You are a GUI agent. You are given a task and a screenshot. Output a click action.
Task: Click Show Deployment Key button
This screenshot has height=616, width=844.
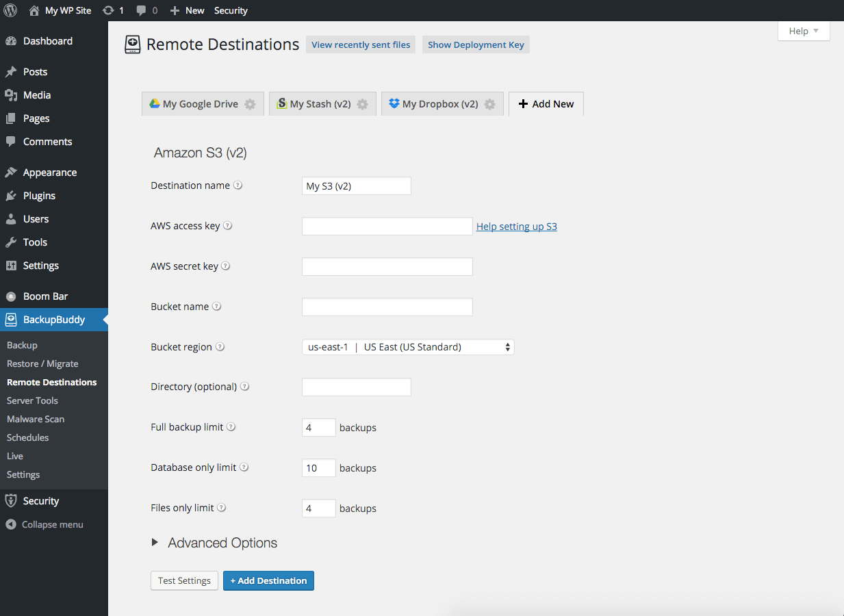coord(476,44)
